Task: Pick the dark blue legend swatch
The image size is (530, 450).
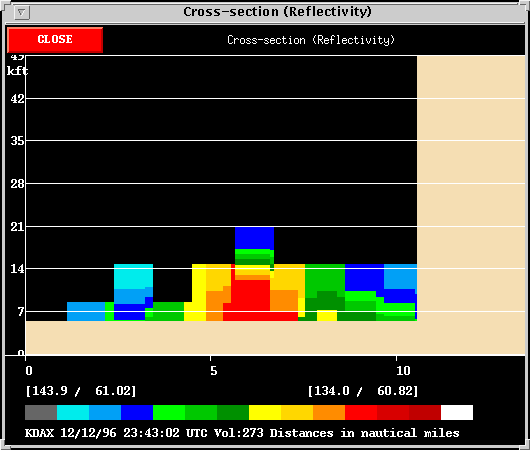Action: 137,412
